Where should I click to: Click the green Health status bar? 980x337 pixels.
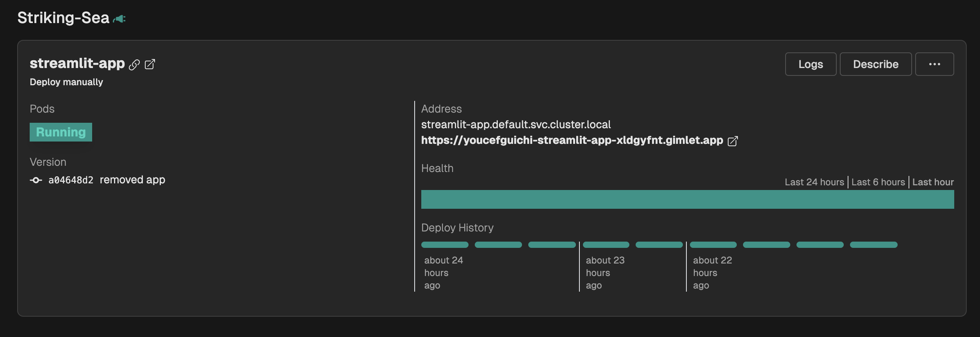click(x=688, y=199)
